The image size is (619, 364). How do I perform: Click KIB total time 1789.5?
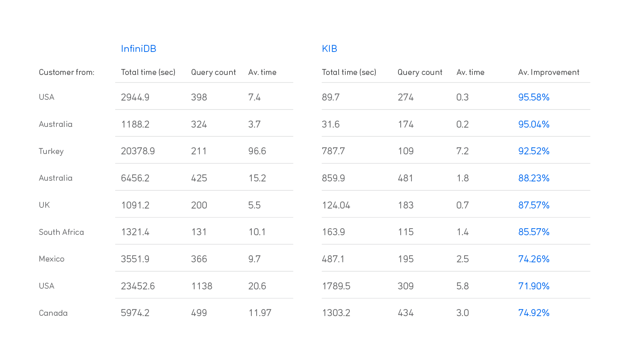point(336,286)
